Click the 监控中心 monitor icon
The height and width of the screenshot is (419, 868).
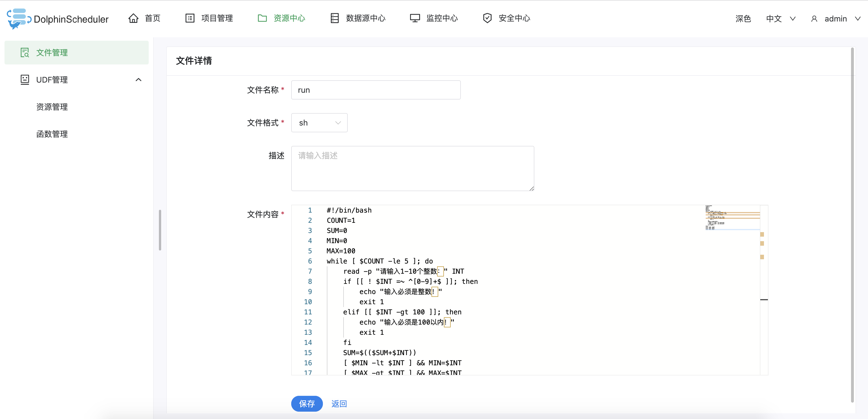[x=415, y=18]
